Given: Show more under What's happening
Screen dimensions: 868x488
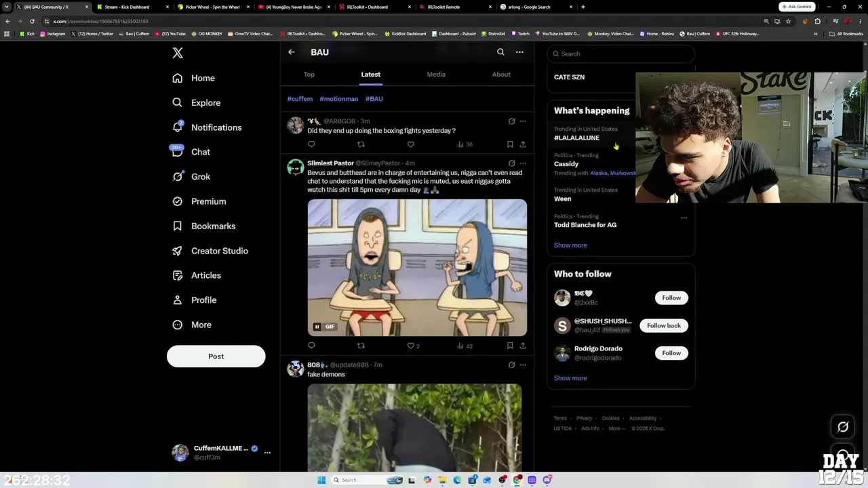Looking at the screenshot, I should pyautogui.click(x=570, y=245).
